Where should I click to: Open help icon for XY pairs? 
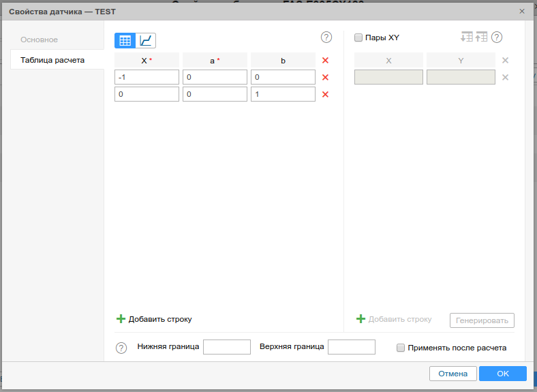[x=497, y=37]
